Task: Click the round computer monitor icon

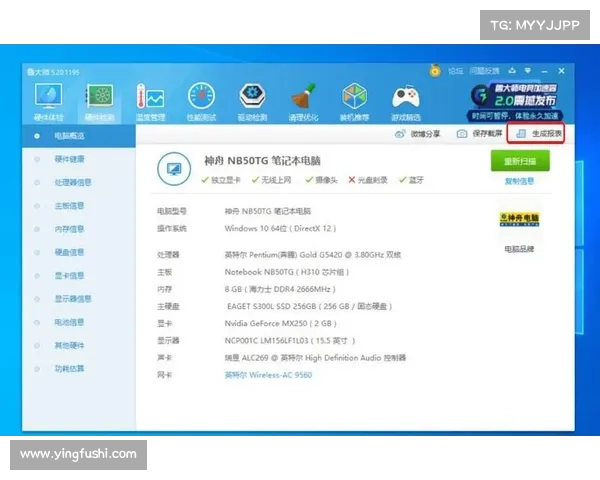Action: pyautogui.click(x=174, y=169)
